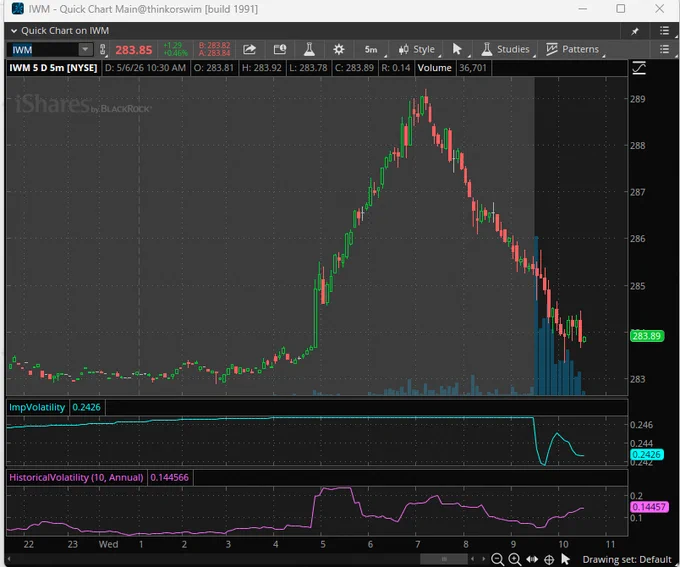Click the cyan 0.2426 axis bubble
The image size is (680, 567).
[x=647, y=455]
